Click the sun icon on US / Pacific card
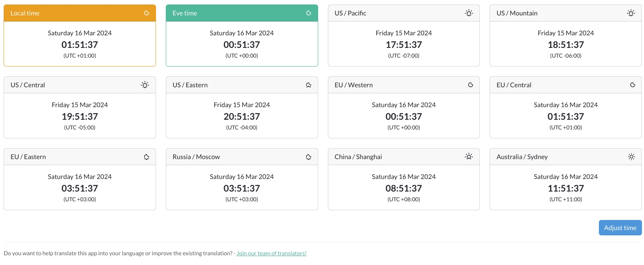This screenshot has width=644, height=265. tap(469, 13)
